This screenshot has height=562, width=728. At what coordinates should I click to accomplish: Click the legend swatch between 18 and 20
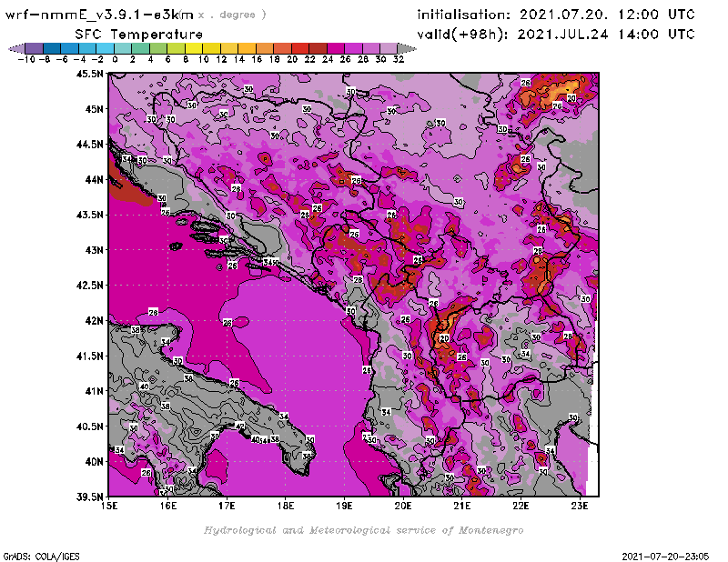click(x=282, y=48)
